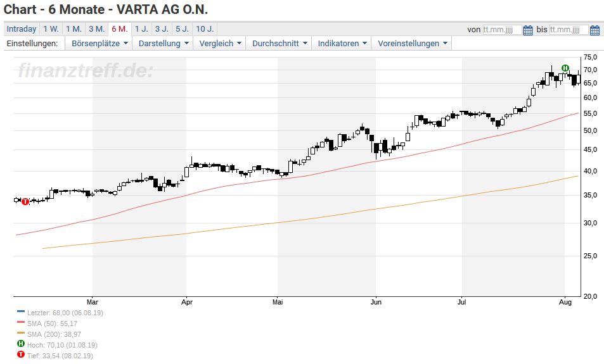Expand the Indikatoren dropdown
The image size is (604, 364).
pyautogui.click(x=342, y=44)
